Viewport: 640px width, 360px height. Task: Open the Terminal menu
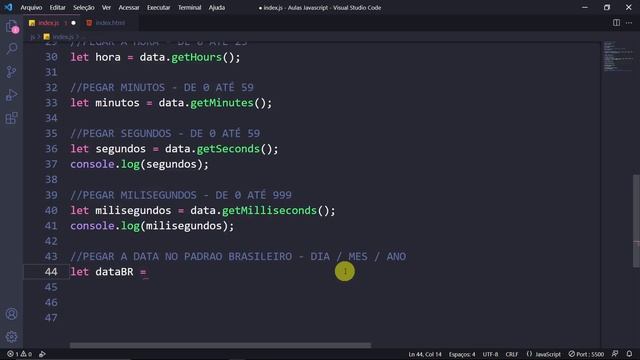(x=189, y=7)
